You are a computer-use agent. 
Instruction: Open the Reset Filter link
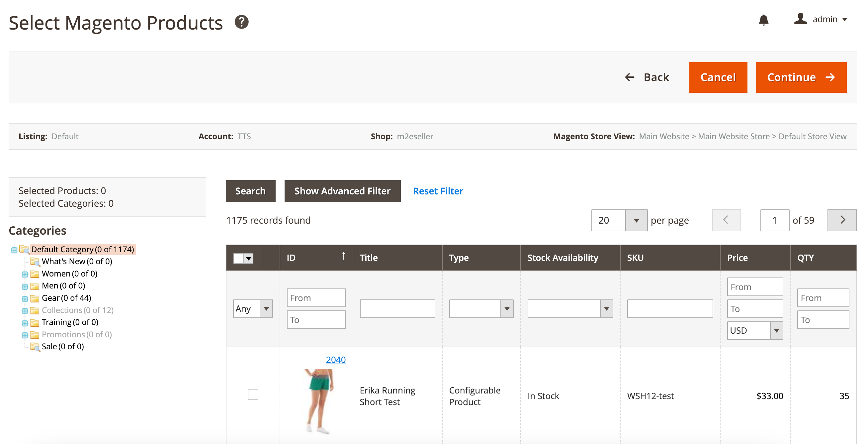point(437,191)
